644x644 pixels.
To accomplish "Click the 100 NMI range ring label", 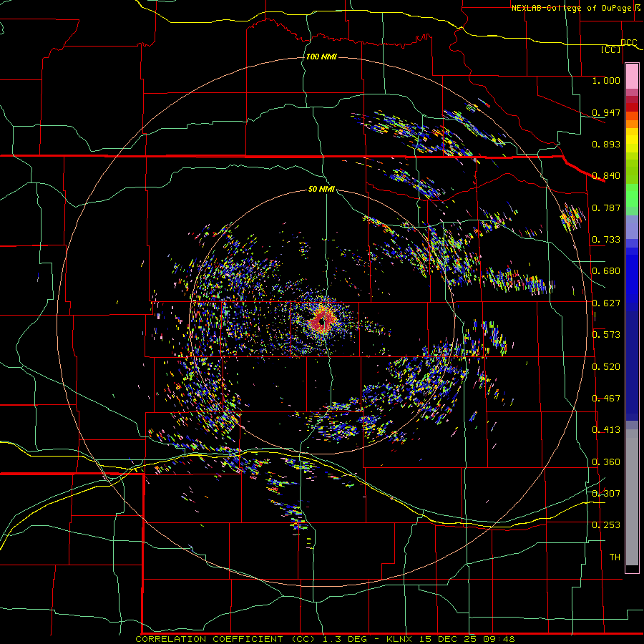I will point(321,57).
